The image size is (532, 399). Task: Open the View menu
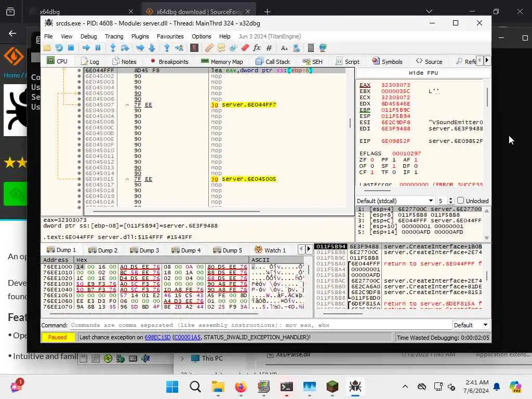tap(66, 36)
